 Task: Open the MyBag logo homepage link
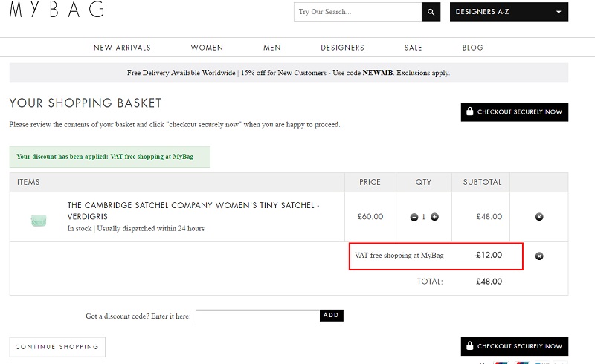[x=57, y=10]
